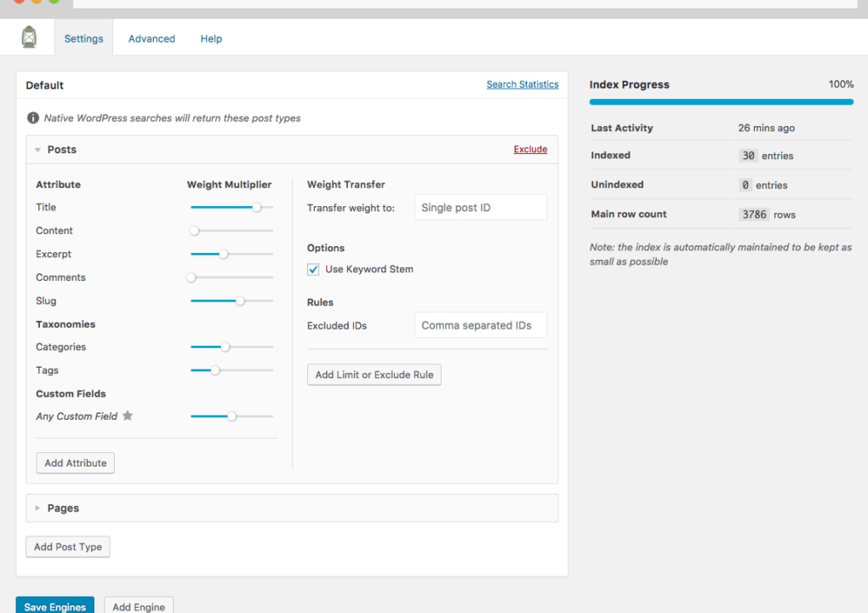Save the engines with Save Engines button
Viewport: 868px width, 613px height.
click(x=54, y=606)
